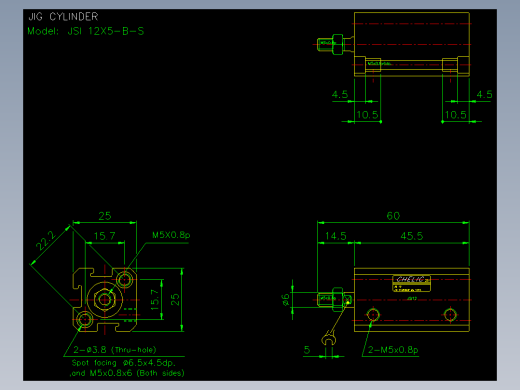Select the left "4.5" dimension in top view
This screenshot has width=520, height=390.
(340, 95)
